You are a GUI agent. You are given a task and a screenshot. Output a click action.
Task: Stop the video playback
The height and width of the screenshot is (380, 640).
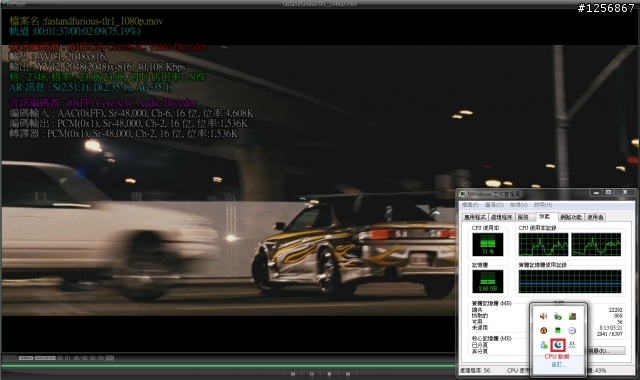pyautogui.click(x=329, y=374)
